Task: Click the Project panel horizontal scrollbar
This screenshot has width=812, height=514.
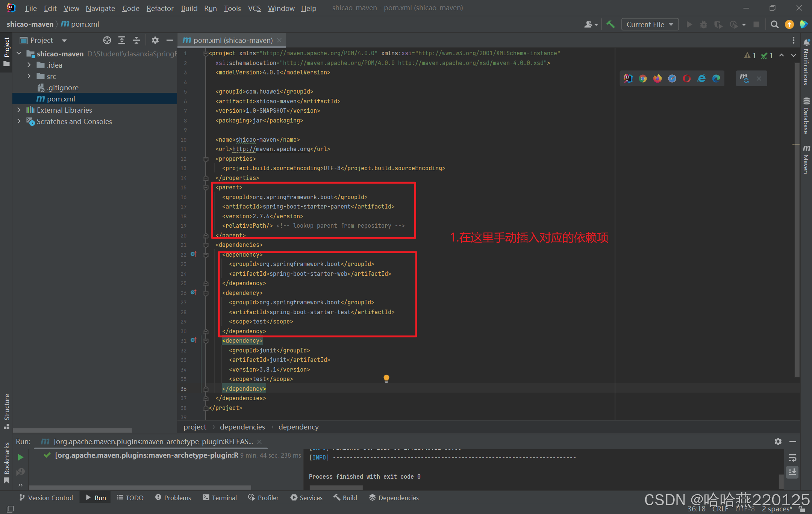Action: (x=72, y=430)
